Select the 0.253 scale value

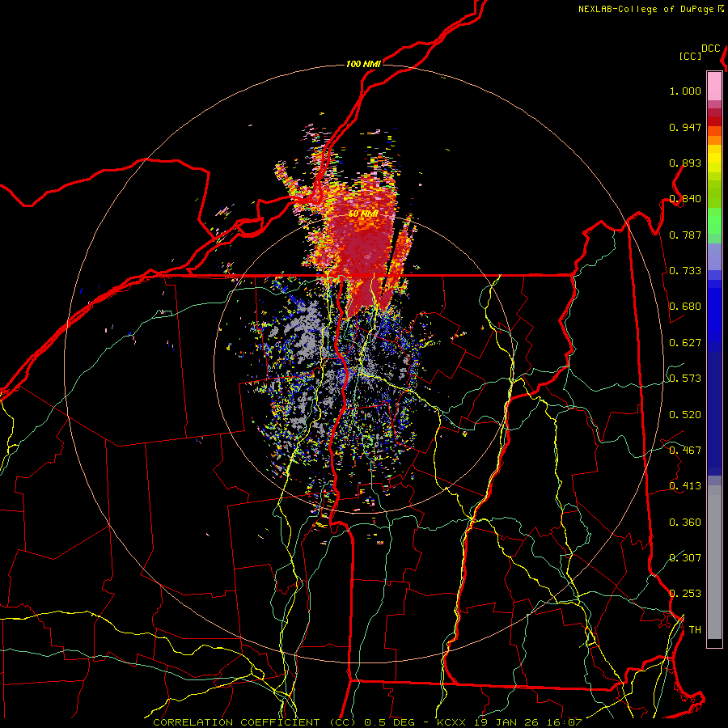point(685,594)
